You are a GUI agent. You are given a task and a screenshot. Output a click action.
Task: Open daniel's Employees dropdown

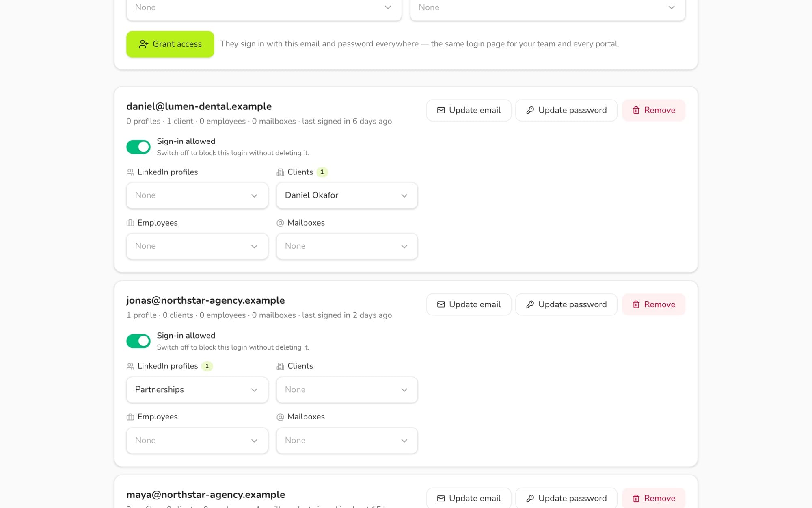point(197,246)
